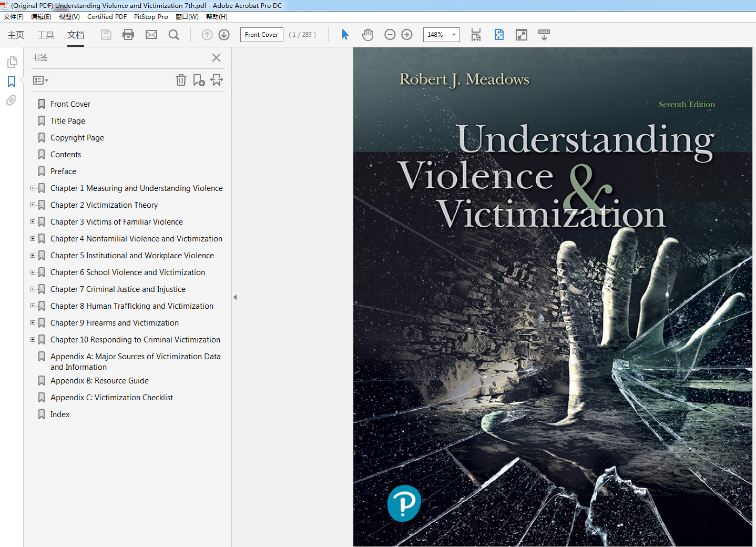The height and width of the screenshot is (547, 756).
Task: Find current bookmark icon
Action: click(217, 80)
